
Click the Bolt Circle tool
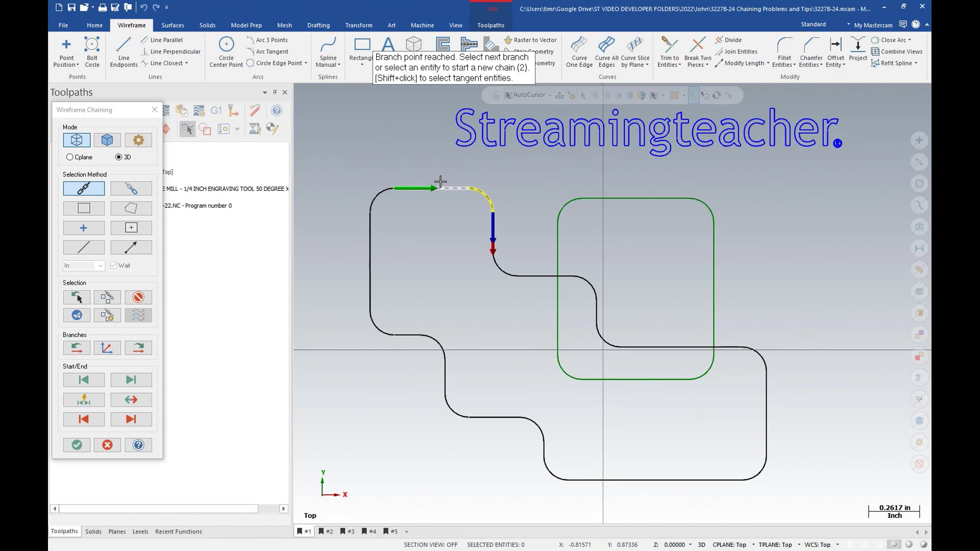pyautogui.click(x=92, y=51)
